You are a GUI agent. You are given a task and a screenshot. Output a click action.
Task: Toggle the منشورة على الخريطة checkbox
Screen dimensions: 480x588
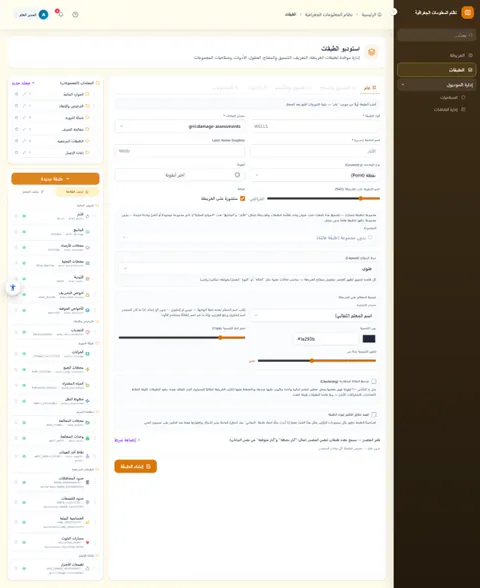tap(242, 198)
